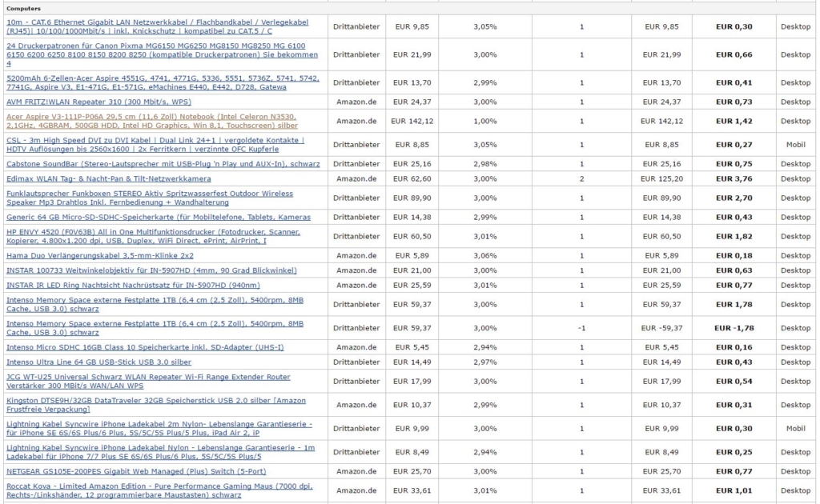Open the Lightning Kabel Syncwire 2m Nylon link
Image resolution: width=820 pixels, height=504 pixels.
[x=159, y=428]
